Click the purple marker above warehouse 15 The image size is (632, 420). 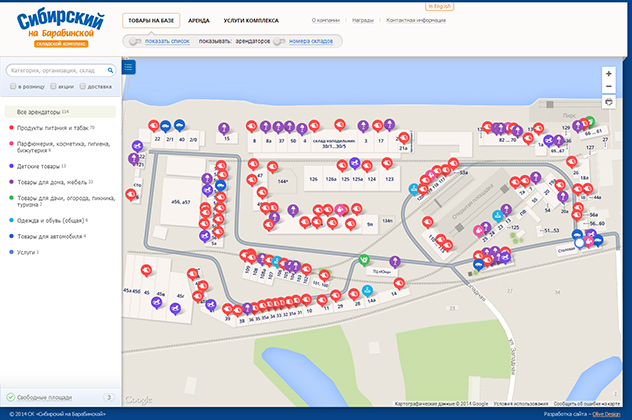(x=224, y=129)
